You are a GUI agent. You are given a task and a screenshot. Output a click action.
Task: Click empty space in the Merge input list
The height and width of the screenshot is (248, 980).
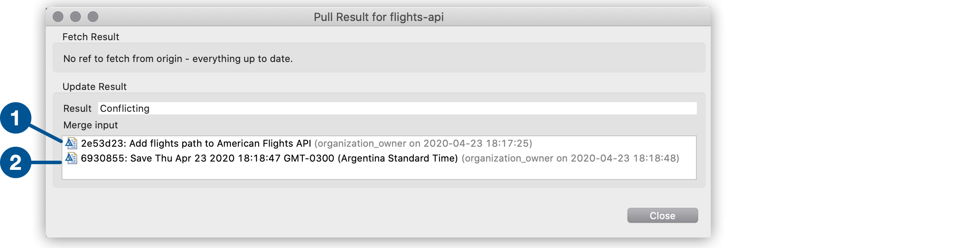(x=379, y=172)
